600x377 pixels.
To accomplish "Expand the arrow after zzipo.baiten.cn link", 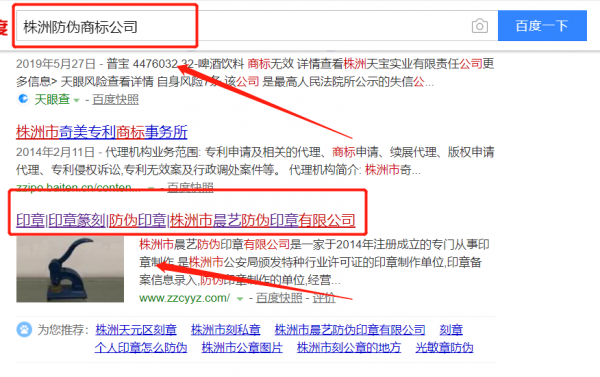I will click(152, 188).
